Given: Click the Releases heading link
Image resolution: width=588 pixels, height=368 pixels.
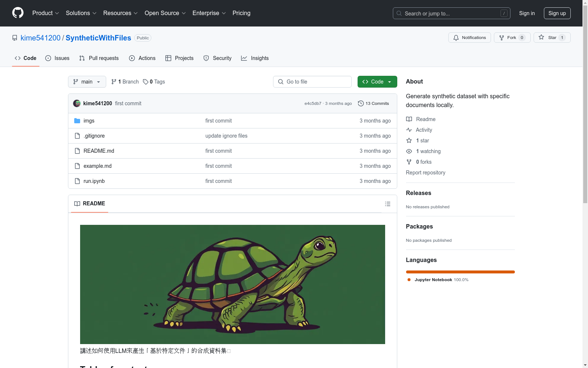Looking at the screenshot, I should coord(419,193).
